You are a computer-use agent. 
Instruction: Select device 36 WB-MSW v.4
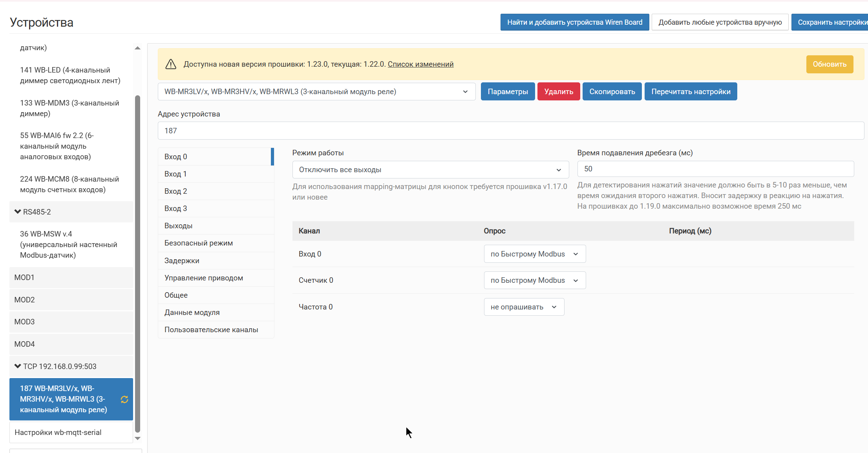pyautogui.click(x=71, y=244)
